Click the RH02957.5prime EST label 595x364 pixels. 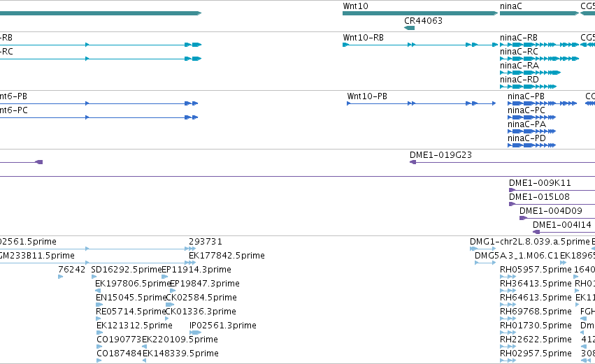tap(536, 354)
